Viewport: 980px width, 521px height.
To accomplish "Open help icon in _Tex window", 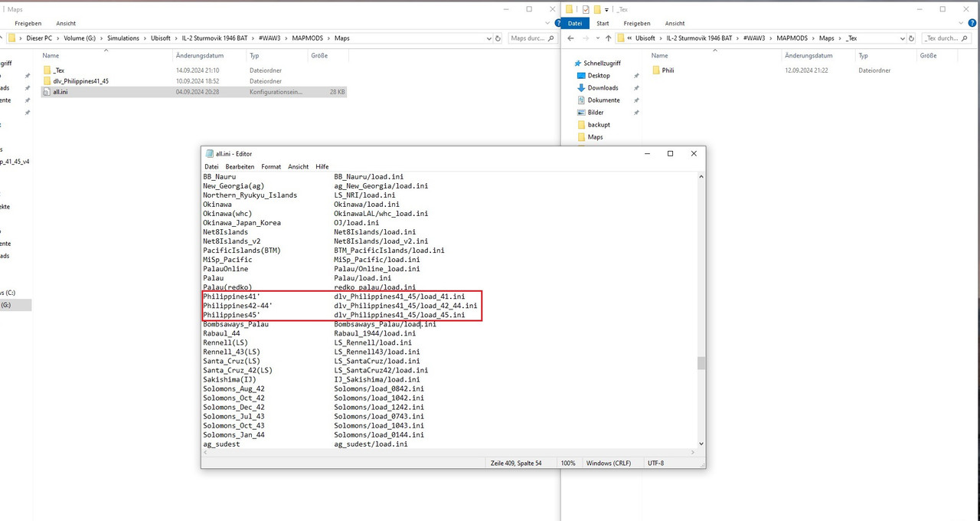I will click(972, 23).
